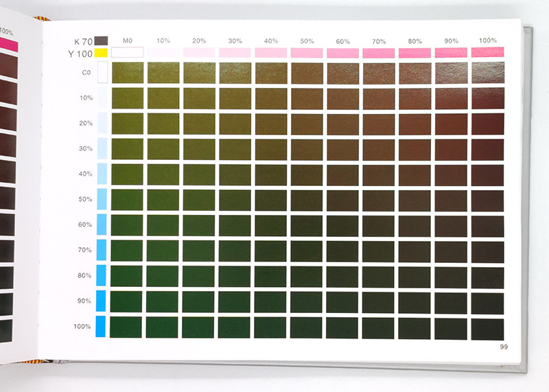Screen dimensions: 549x392
Task: Click the K 70 dark gray swatch
Action: [101, 41]
